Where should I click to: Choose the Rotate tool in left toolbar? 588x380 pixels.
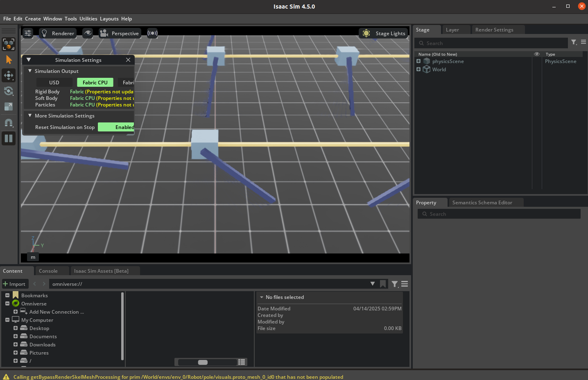coord(9,91)
